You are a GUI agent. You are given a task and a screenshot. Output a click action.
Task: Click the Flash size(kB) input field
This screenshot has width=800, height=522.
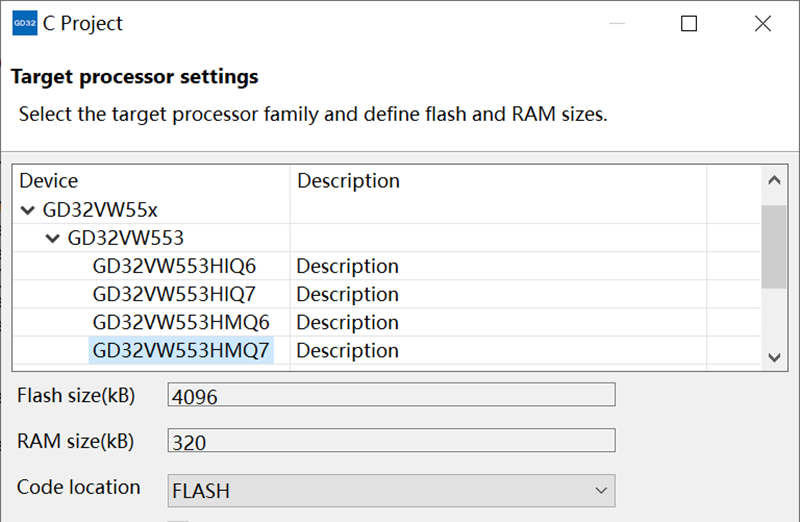391,395
